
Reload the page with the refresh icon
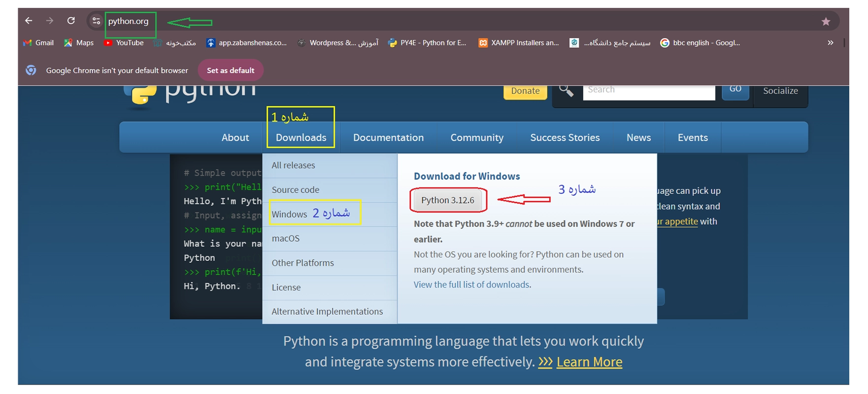(71, 21)
